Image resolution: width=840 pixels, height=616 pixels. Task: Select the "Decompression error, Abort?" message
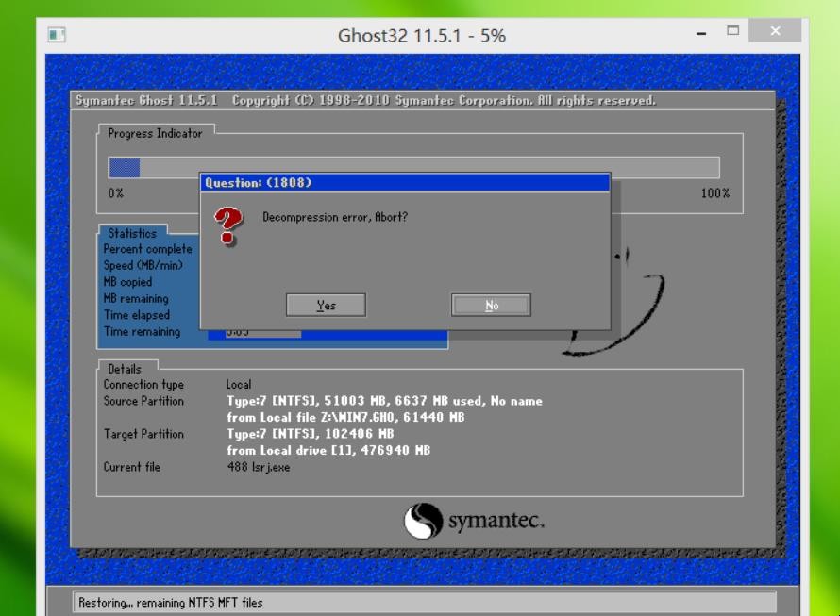point(335,217)
